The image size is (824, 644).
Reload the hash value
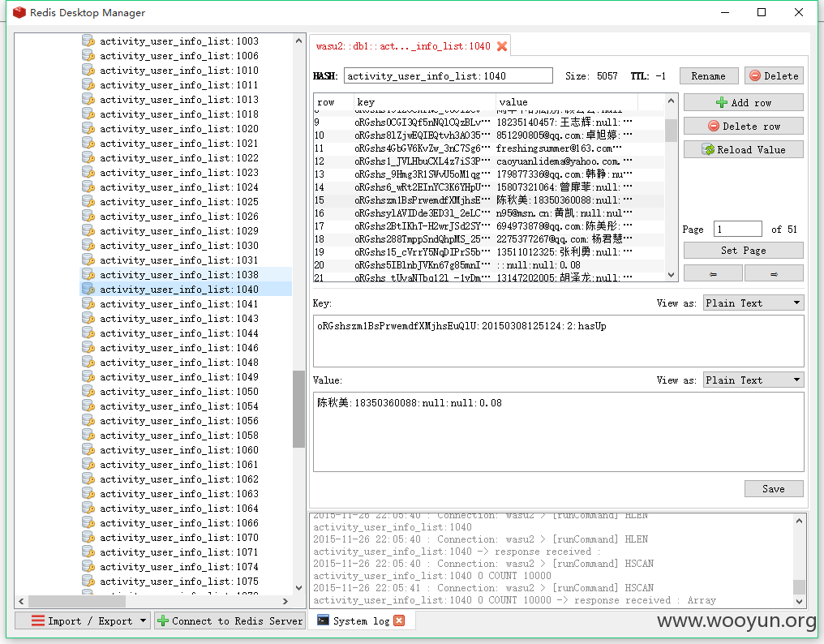pos(743,149)
